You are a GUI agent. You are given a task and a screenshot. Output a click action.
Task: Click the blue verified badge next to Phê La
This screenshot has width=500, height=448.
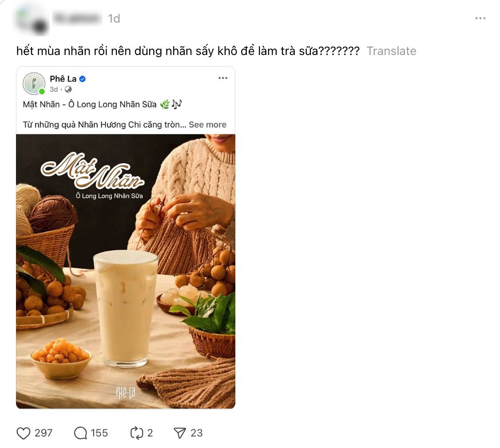pos(82,79)
